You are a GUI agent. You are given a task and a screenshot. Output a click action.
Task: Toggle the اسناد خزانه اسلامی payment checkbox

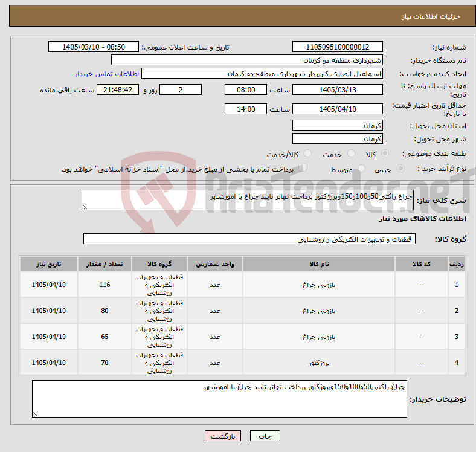[303, 168]
